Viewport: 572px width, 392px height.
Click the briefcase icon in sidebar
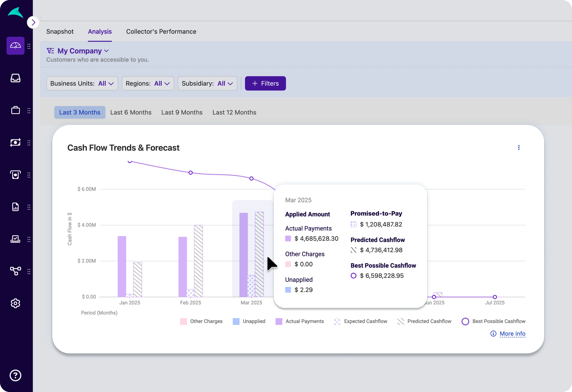pyautogui.click(x=15, y=110)
